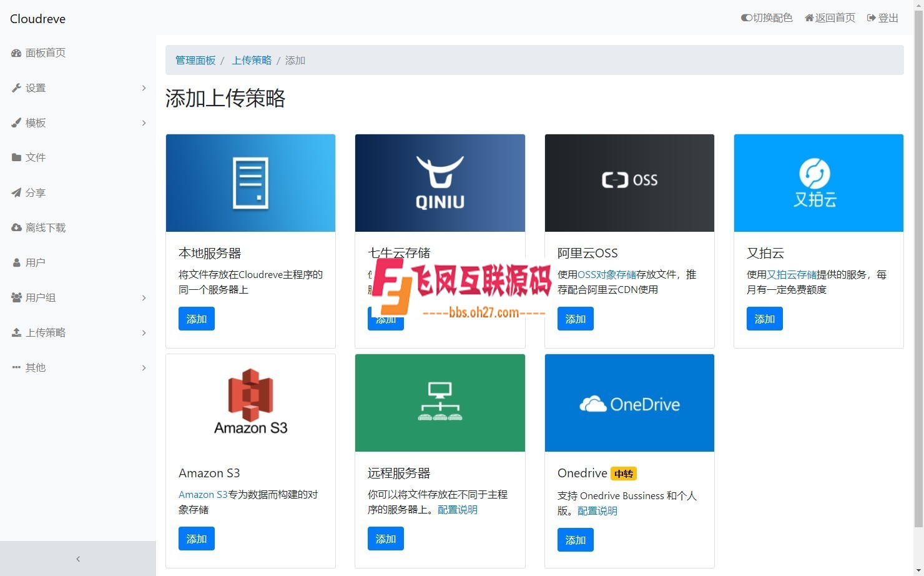Click the 添加上传策略 page heading
The width and height of the screenshot is (924, 576).
(x=225, y=98)
